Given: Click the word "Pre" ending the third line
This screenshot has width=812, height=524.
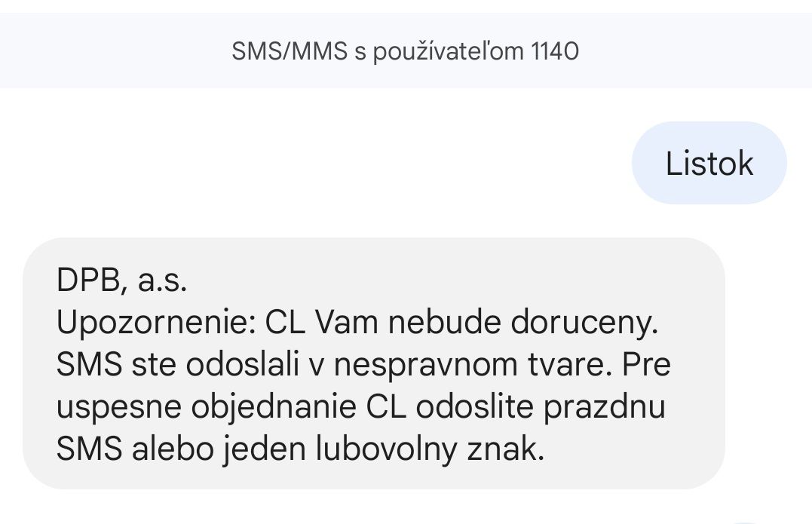Looking at the screenshot, I should tap(646, 365).
